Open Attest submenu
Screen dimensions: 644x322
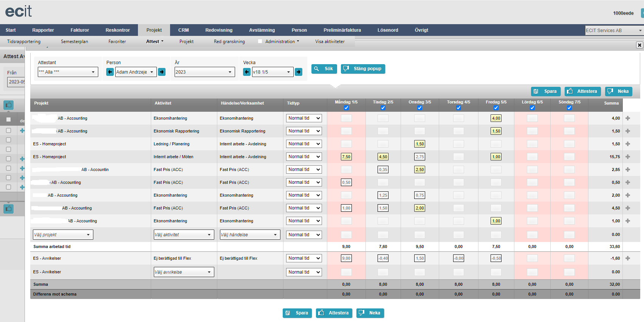pos(155,42)
